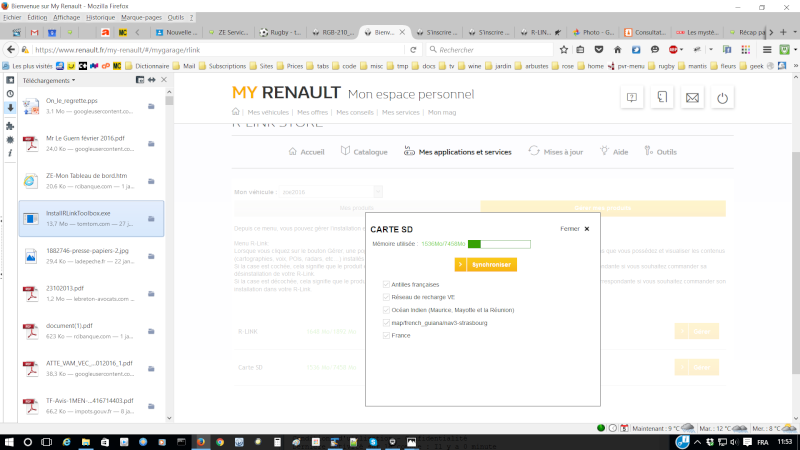Show downloads in the sidebar strip
The height and width of the screenshot is (450, 800).
(x=10, y=108)
